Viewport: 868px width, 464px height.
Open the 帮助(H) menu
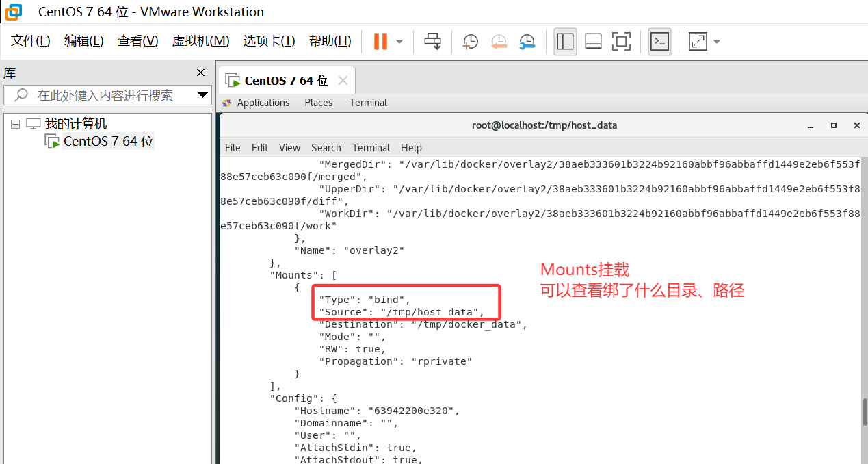coord(330,41)
